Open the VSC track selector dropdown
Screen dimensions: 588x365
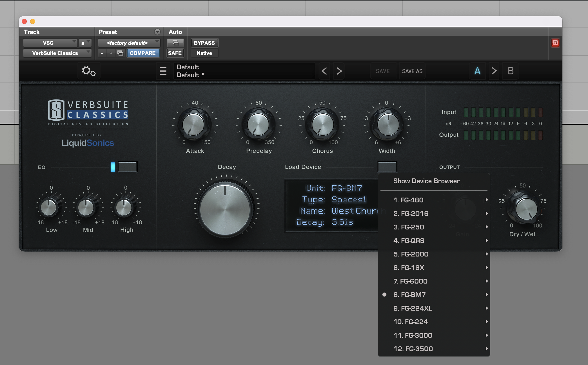(x=50, y=43)
